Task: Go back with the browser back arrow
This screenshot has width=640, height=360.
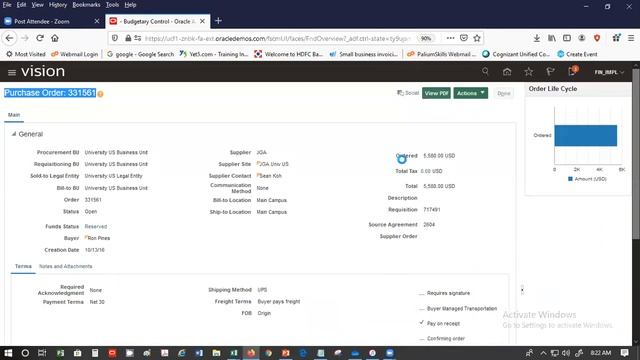Action: click(x=9, y=38)
